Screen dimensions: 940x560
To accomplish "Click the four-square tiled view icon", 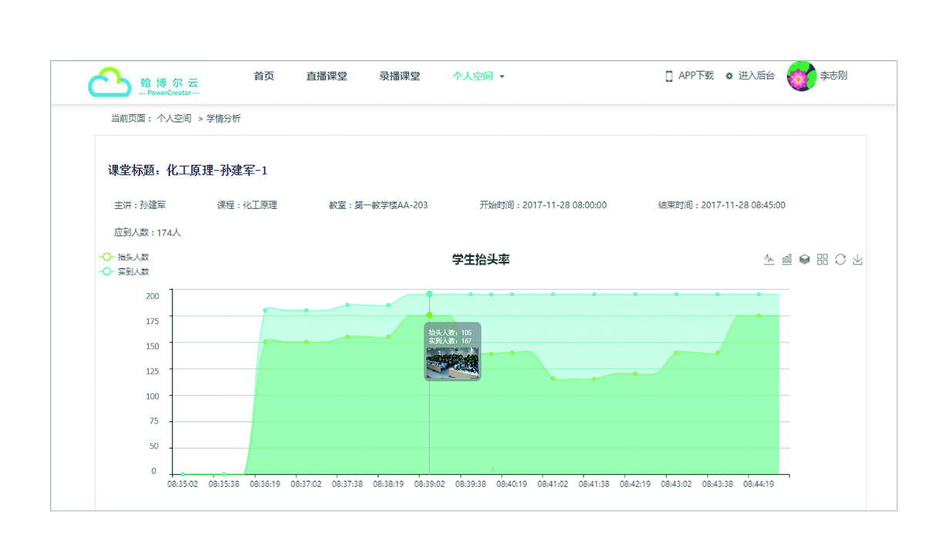I will point(822,260).
